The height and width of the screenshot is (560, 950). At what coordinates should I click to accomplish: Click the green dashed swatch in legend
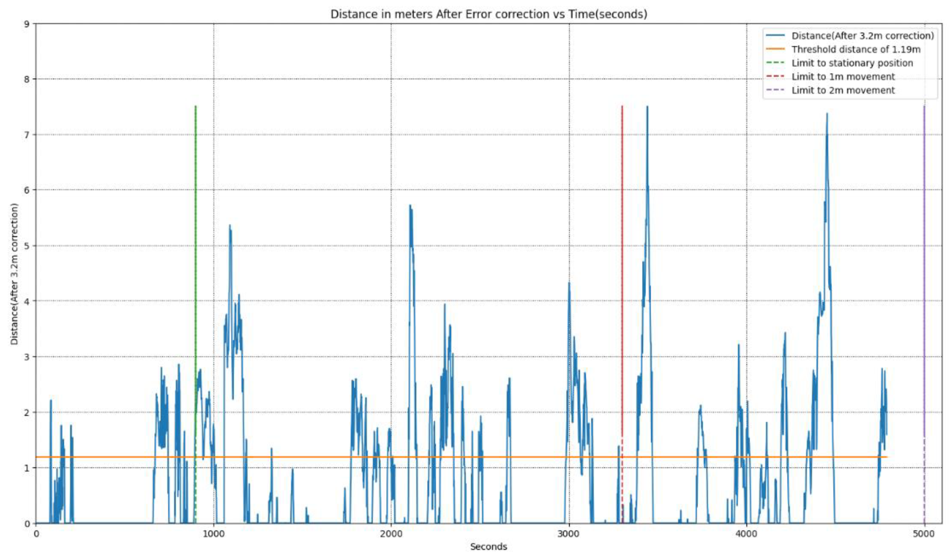775,63
